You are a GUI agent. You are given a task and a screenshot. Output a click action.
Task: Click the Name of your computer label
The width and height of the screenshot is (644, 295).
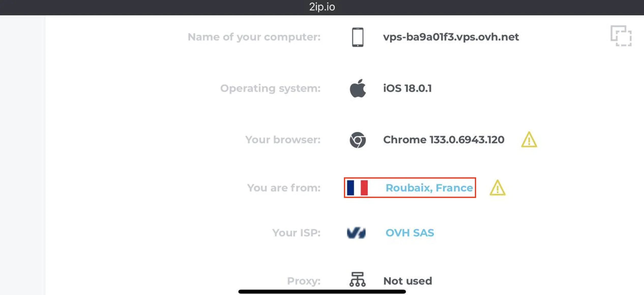tap(254, 37)
